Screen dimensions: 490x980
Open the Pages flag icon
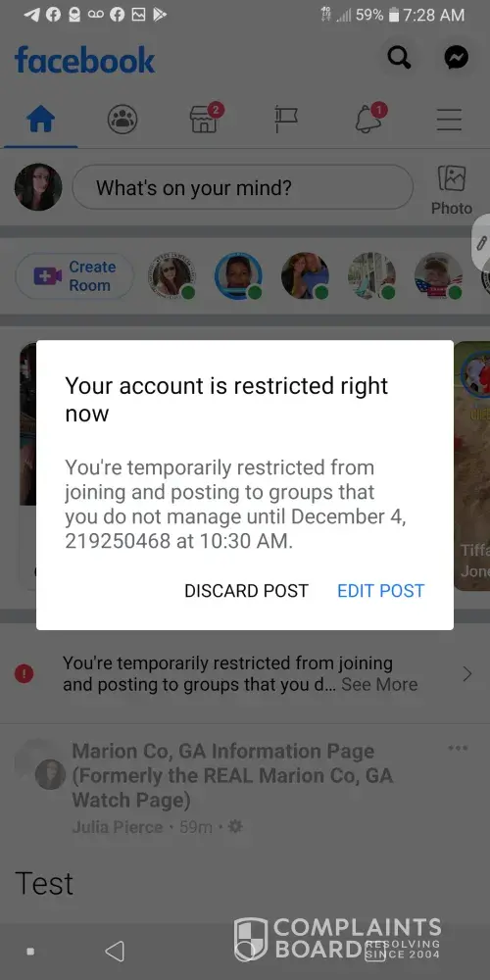(x=286, y=119)
